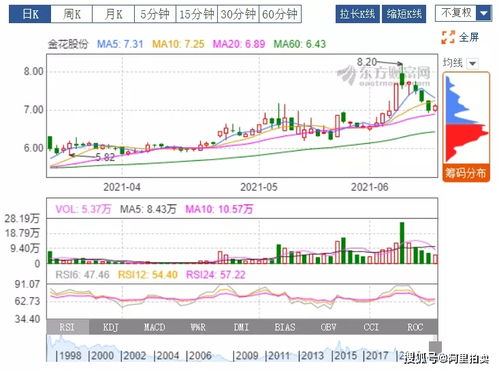Select the BIAS indicator tab
Viewport: 499px width, 370px height.
click(x=285, y=327)
